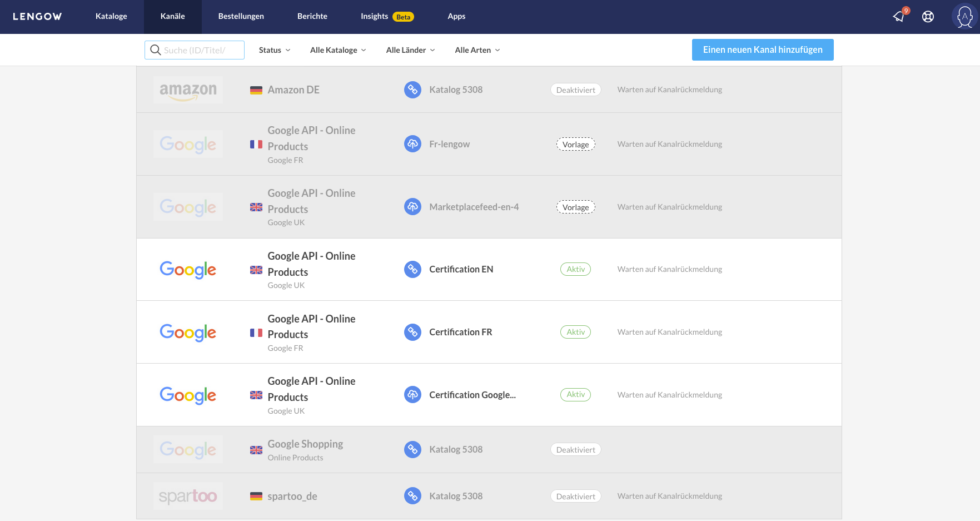
Task: Click the Certification FR catalog name
Action: (x=461, y=332)
